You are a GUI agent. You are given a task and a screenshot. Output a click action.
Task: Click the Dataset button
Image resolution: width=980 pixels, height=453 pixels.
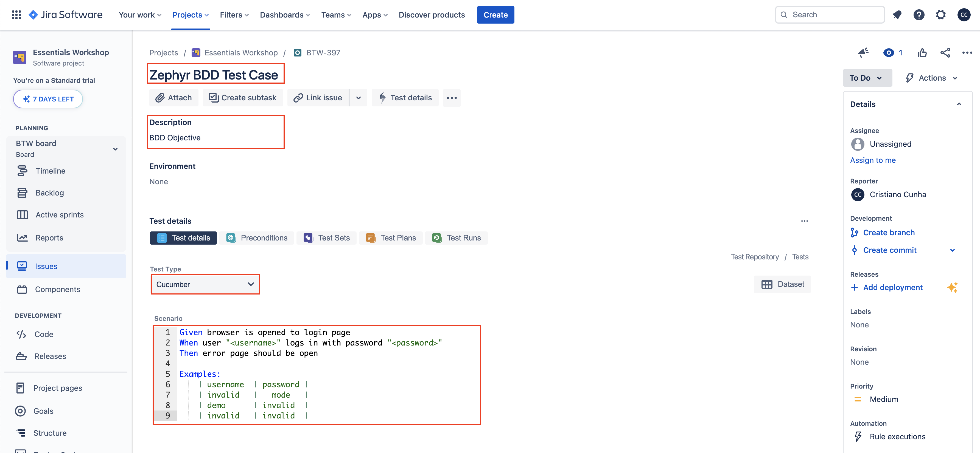(782, 285)
